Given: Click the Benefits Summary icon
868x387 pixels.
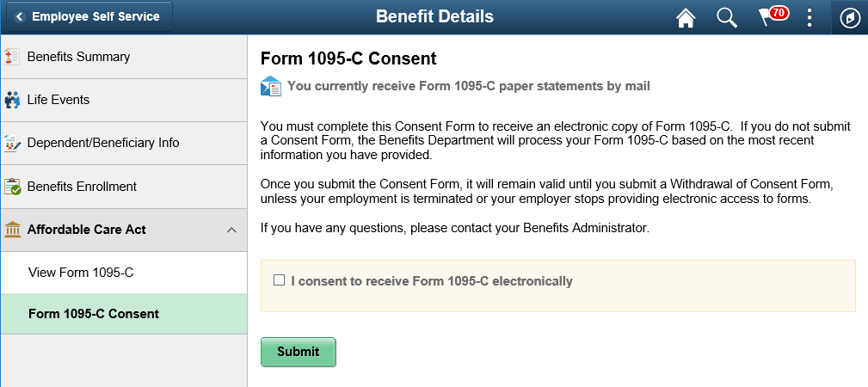Looking at the screenshot, I should (x=12, y=58).
